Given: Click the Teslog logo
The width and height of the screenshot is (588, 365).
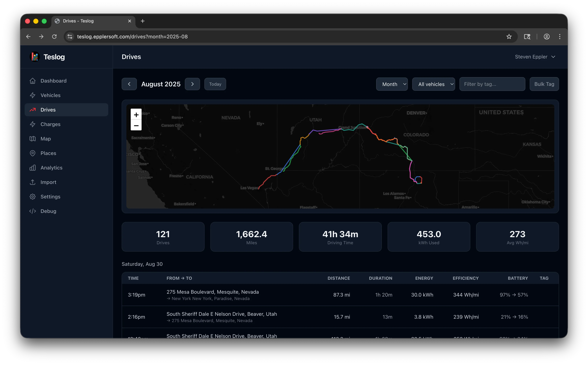Looking at the screenshot, I should click(x=47, y=57).
